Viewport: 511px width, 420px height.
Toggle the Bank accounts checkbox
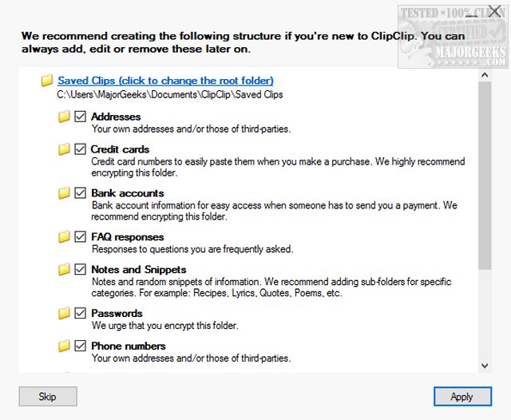[80, 193]
